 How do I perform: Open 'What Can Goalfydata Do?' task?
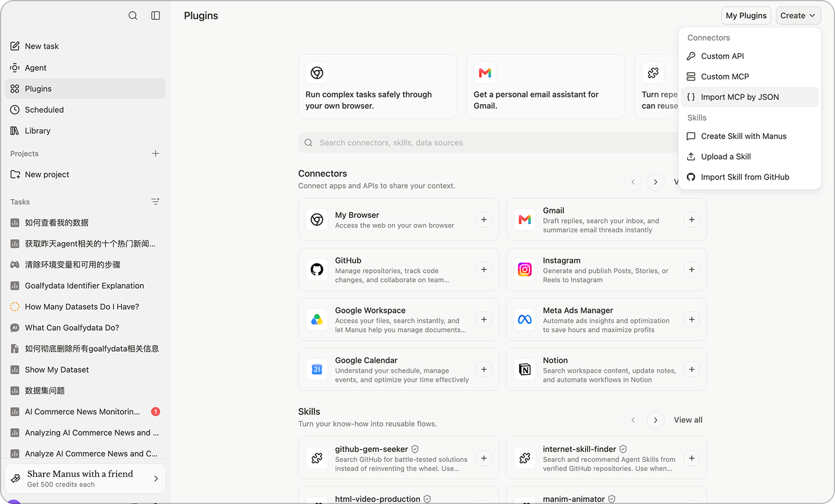[85, 328]
